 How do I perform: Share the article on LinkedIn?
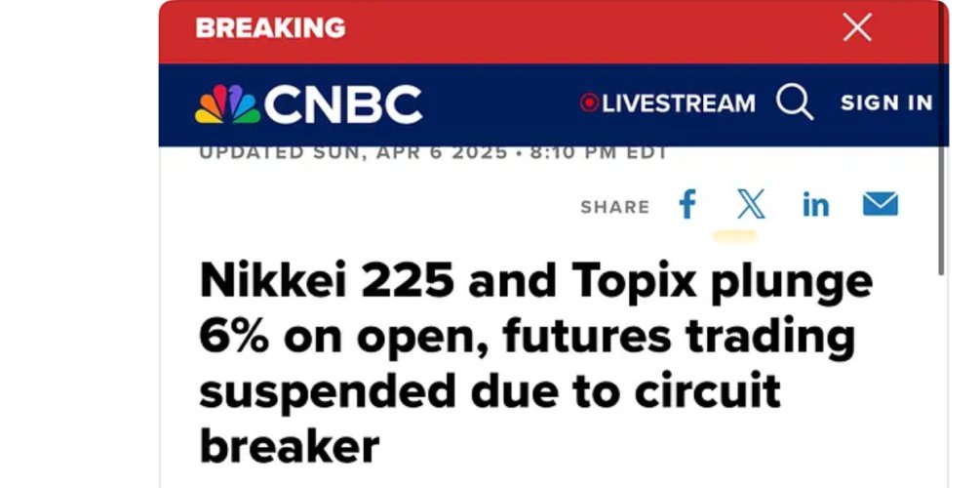815,205
